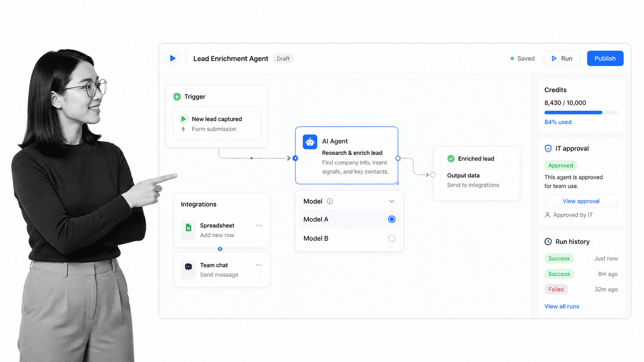Click the Model info icon
This screenshot has width=644, height=362.
click(x=330, y=201)
